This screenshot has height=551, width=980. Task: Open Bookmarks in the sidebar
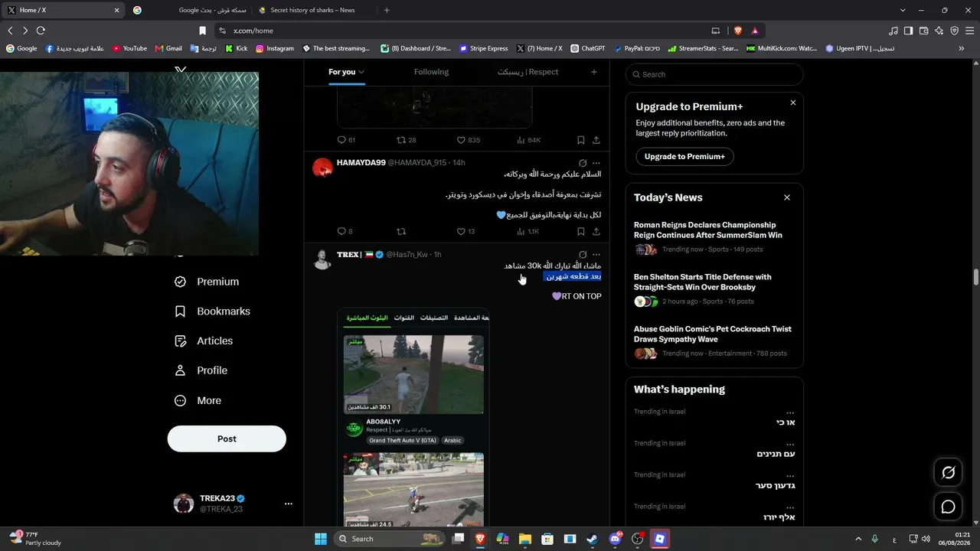(x=213, y=311)
